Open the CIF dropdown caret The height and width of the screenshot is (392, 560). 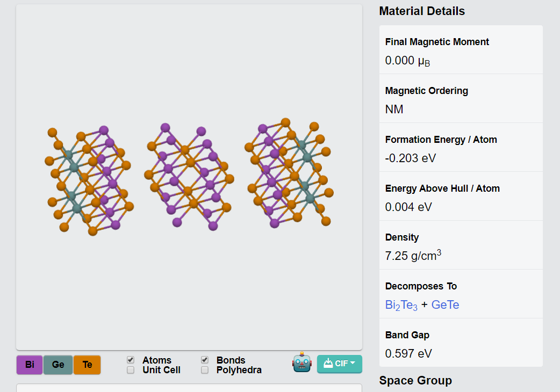tap(353, 364)
